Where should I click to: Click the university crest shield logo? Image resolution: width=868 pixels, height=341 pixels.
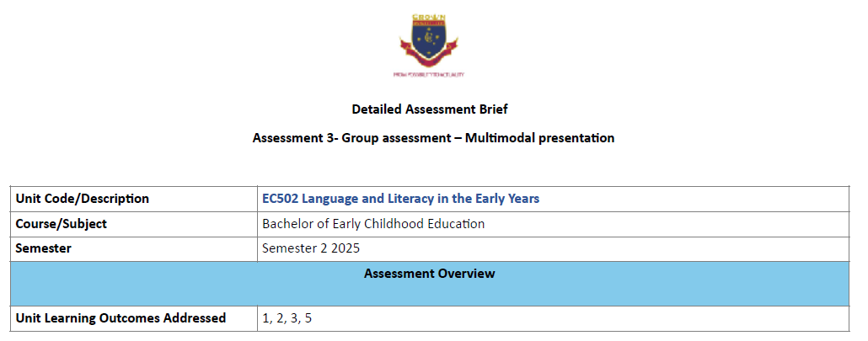click(x=429, y=40)
